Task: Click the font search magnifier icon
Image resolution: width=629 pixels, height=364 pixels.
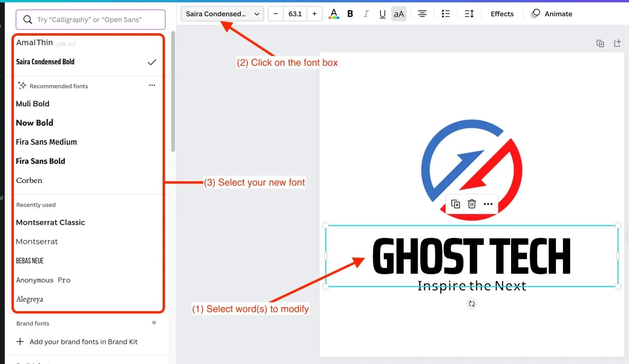Action: click(27, 20)
